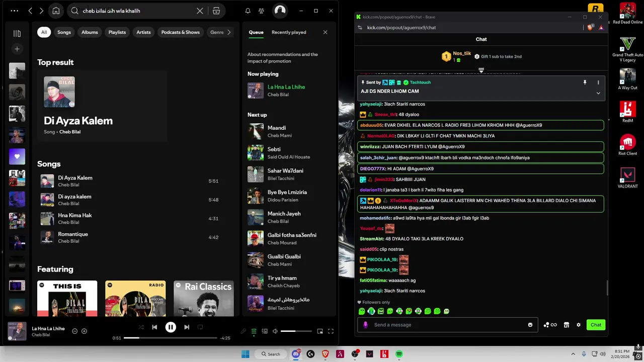
Task: Click the Browse icon in Spotify search bar
Action: 216,11
